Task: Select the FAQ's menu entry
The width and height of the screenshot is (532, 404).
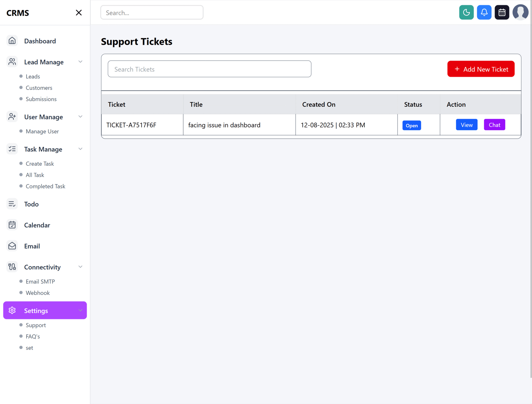Action: pyautogui.click(x=33, y=336)
